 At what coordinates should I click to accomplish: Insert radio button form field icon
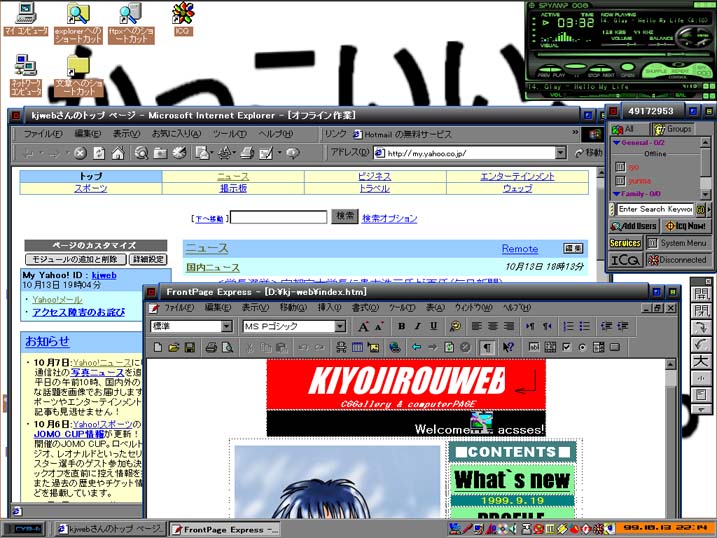tap(582, 347)
